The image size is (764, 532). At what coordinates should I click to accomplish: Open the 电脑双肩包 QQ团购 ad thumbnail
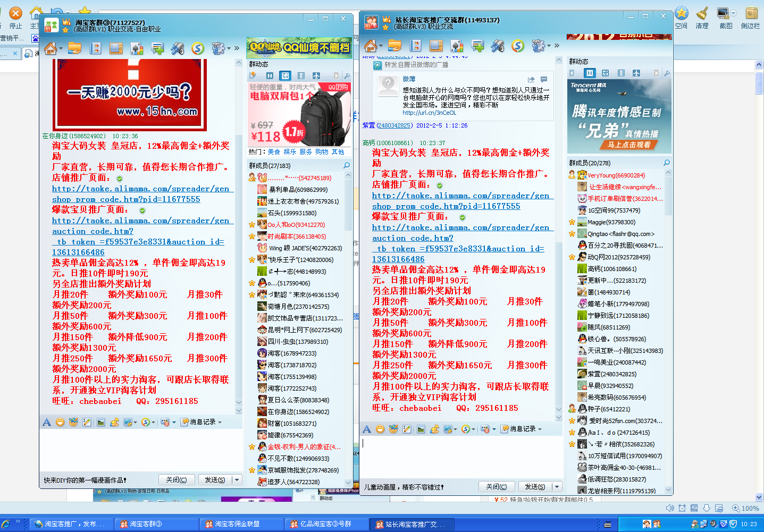[x=300, y=114]
